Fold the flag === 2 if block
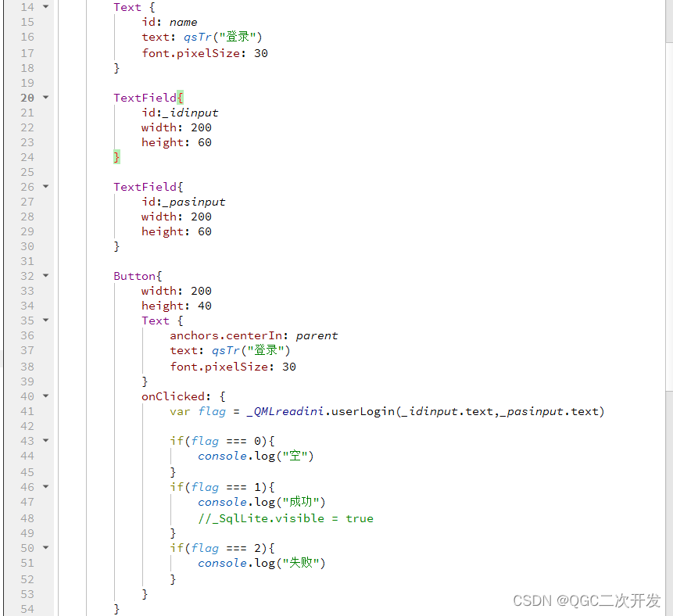Viewport: 673px width, 616px height. 45,548
